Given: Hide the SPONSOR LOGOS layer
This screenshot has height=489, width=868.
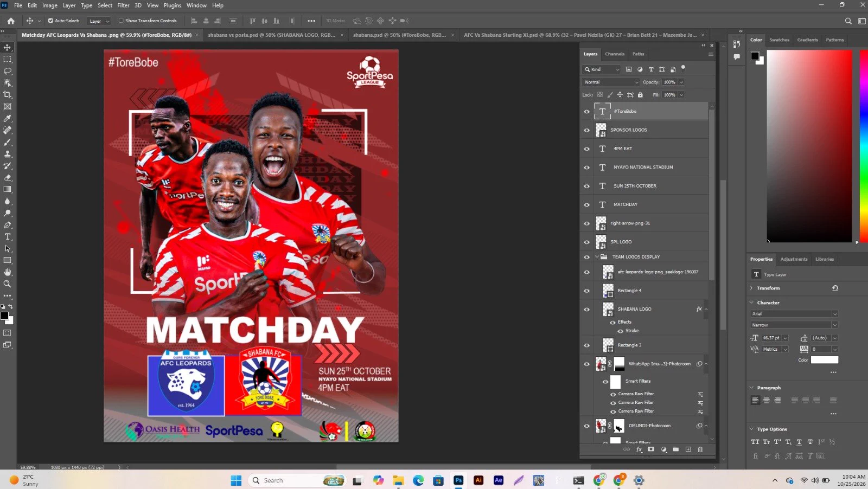Looking at the screenshot, I should pos(586,130).
